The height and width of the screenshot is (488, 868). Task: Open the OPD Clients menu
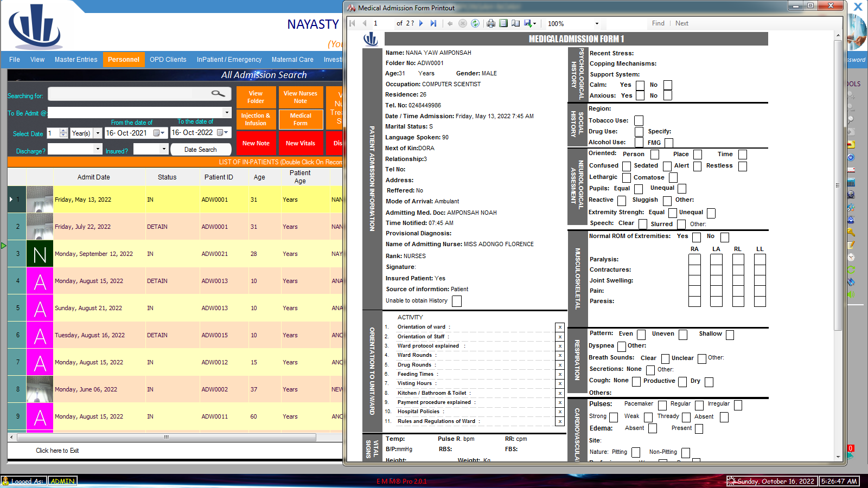168,60
